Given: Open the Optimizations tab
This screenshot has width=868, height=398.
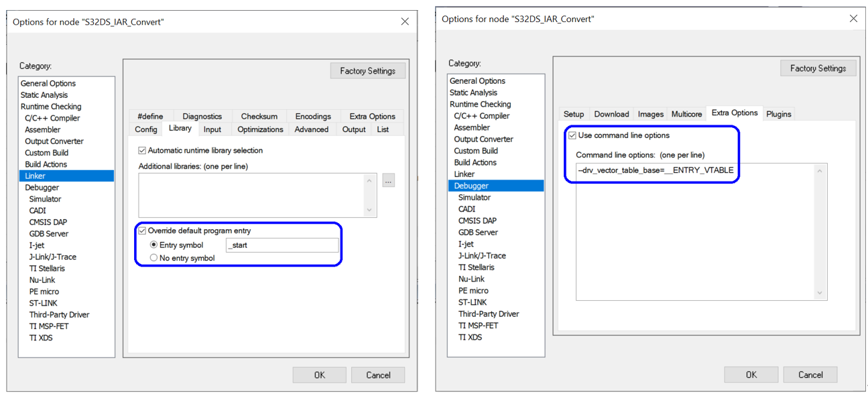Looking at the screenshot, I should pyautogui.click(x=260, y=129).
